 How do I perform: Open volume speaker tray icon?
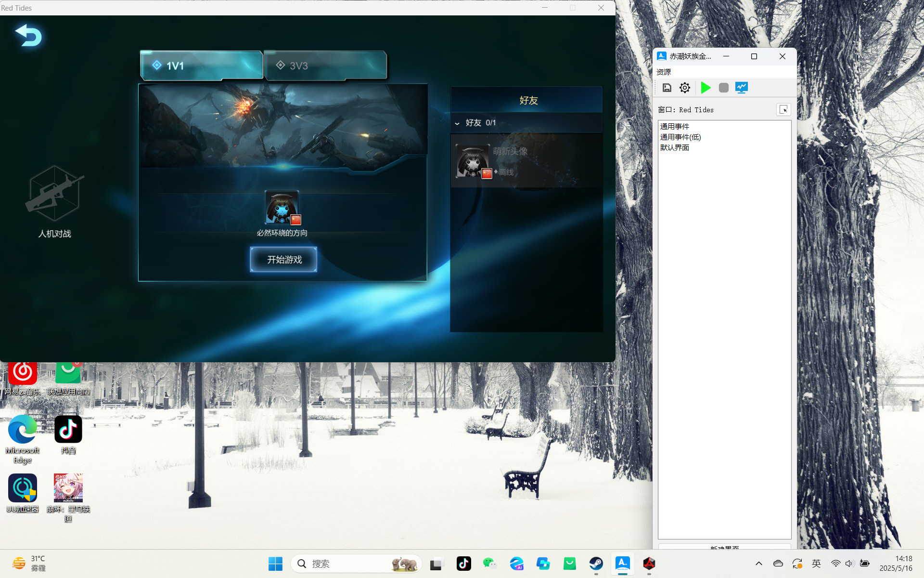click(849, 564)
